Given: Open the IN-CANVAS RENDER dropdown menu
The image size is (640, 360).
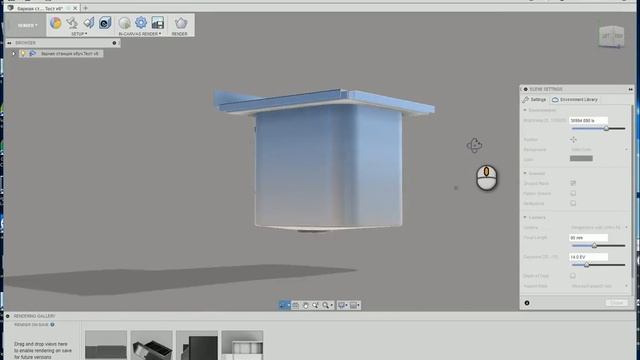Looking at the screenshot, I should pos(140,34).
